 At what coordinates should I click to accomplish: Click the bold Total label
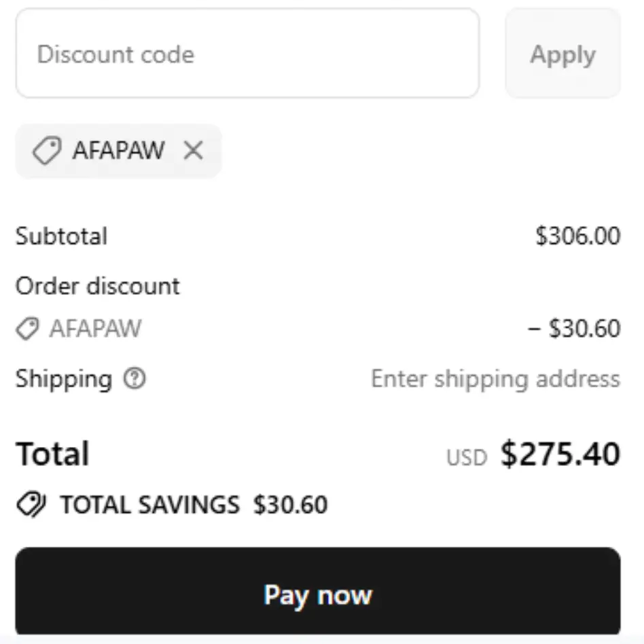(x=52, y=454)
